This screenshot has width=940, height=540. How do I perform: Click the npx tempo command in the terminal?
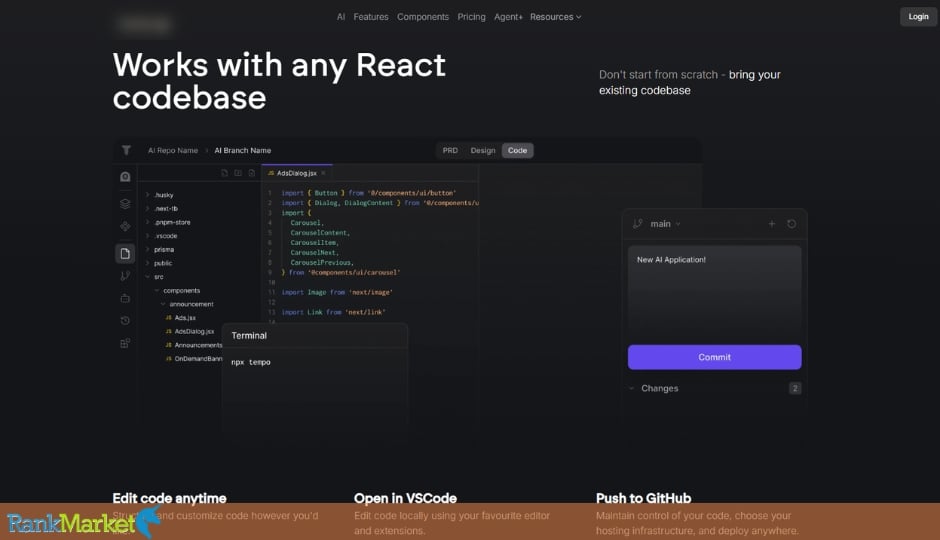coord(251,362)
